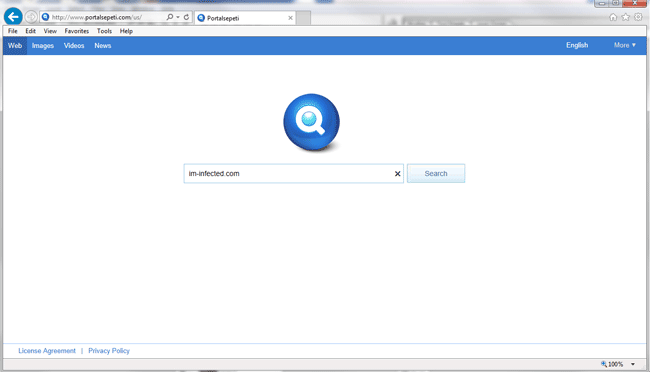Screen dimensions: 650x372
Task: Open the browser tools gear icon
Action: 638,17
